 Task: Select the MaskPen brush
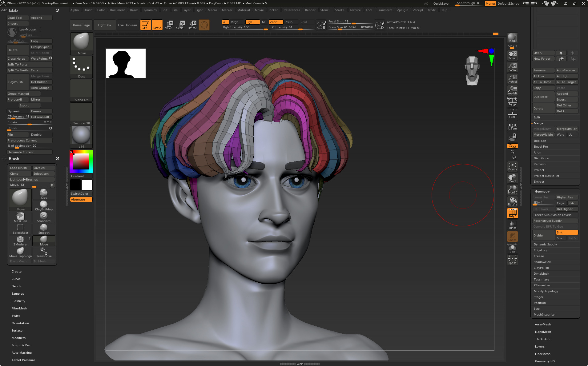coord(20,217)
